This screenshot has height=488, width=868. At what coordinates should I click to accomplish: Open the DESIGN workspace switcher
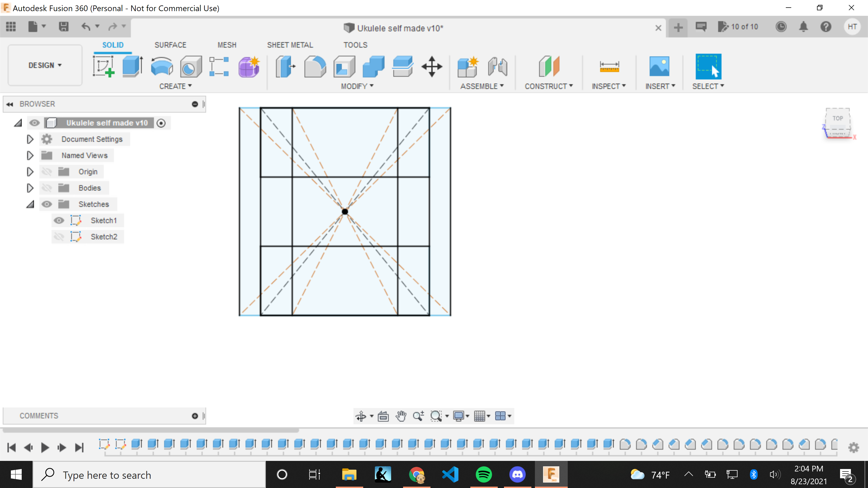tap(44, 65)
